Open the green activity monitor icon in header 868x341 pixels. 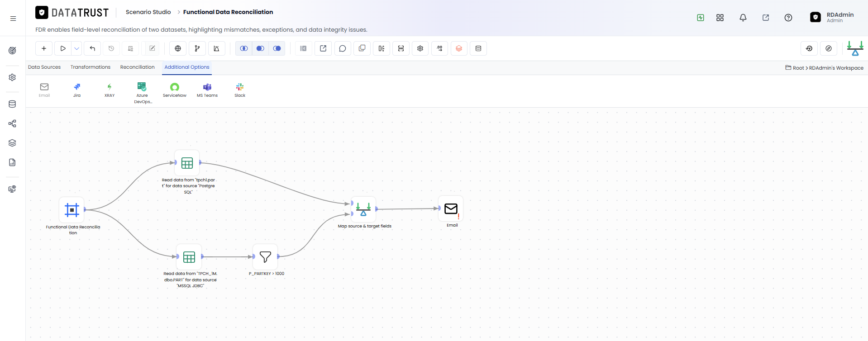coord(701,18)
